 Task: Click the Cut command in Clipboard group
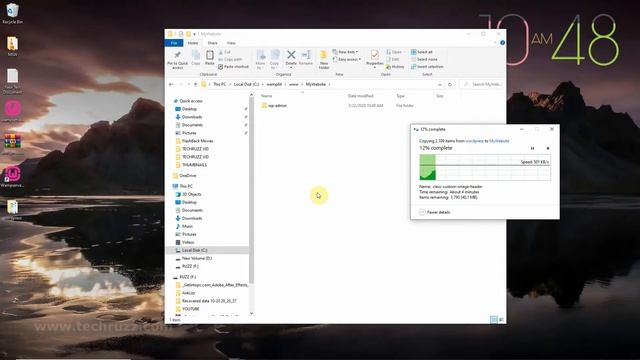click(224, 52)
